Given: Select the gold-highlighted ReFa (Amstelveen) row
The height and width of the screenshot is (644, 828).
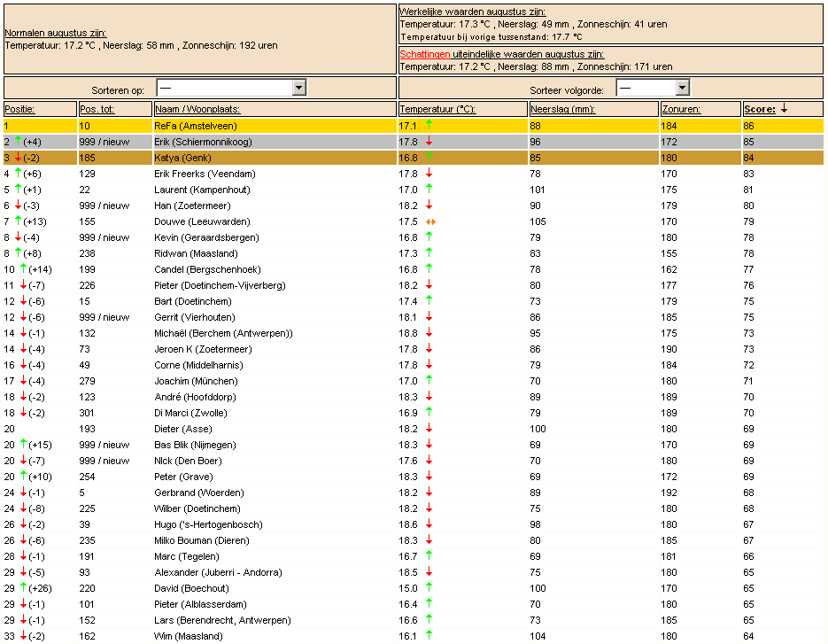Looking at the screenshot, I should click(414, 126).
